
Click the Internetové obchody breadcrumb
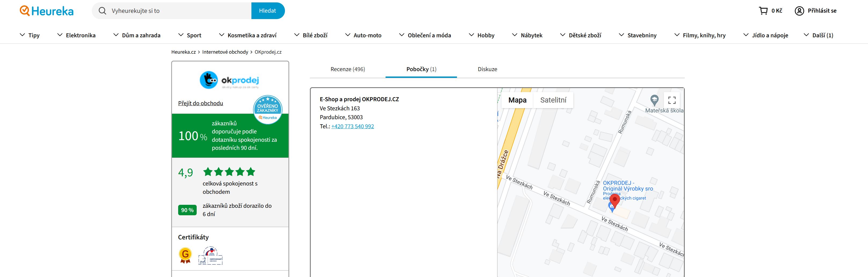click(x=225, y=52)
